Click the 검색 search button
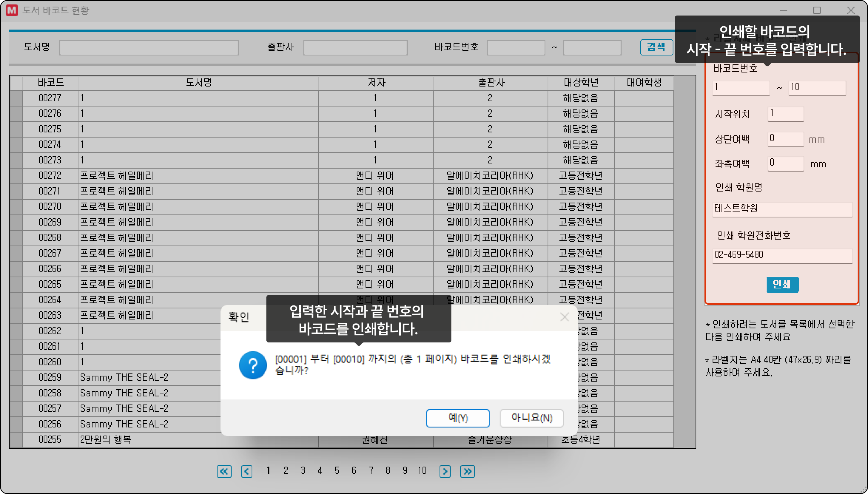The height and width of the screenshot is (494, 868). pyautogui.click(x=656, y=47)
